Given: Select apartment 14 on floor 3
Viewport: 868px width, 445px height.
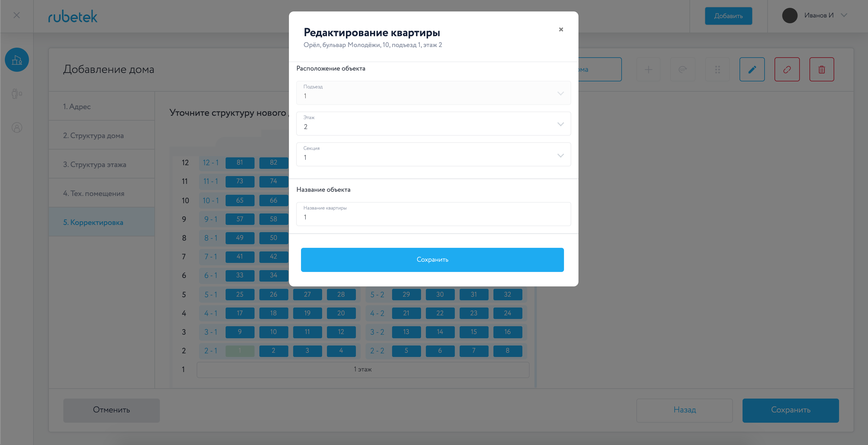Looking at the screenshot, I should point(440,332).
